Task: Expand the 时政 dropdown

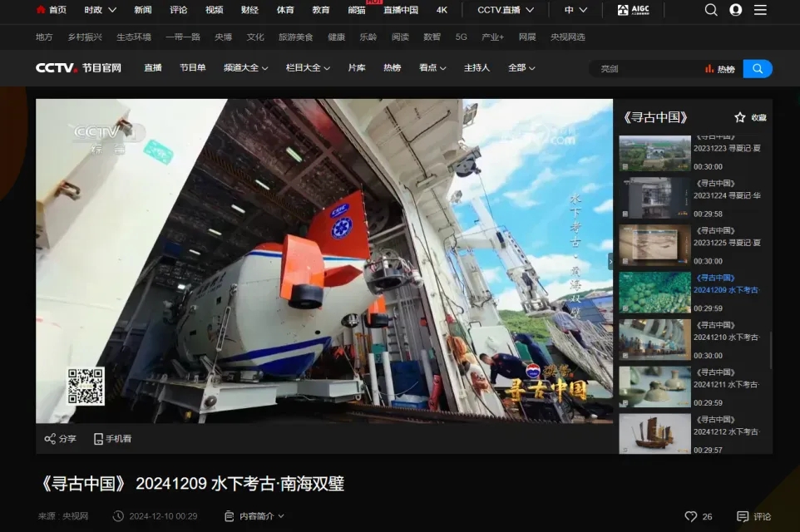Action: (101, 10)
